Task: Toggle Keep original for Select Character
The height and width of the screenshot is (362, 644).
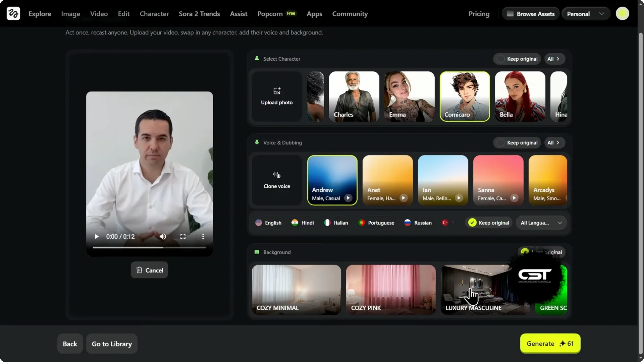Action: [x=500, y=59]
